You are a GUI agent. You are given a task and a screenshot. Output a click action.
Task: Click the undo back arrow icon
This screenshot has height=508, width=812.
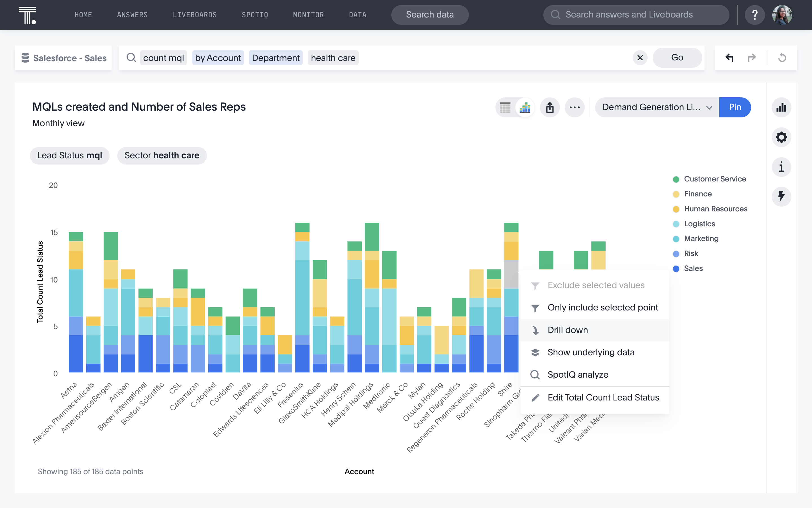pyautogui.click(x=729, y=58)
